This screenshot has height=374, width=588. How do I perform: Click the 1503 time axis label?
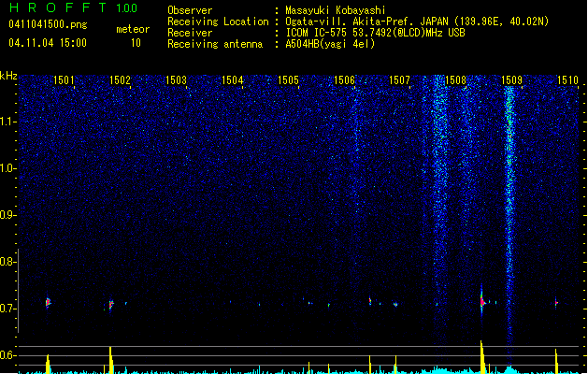click(176, 79)
